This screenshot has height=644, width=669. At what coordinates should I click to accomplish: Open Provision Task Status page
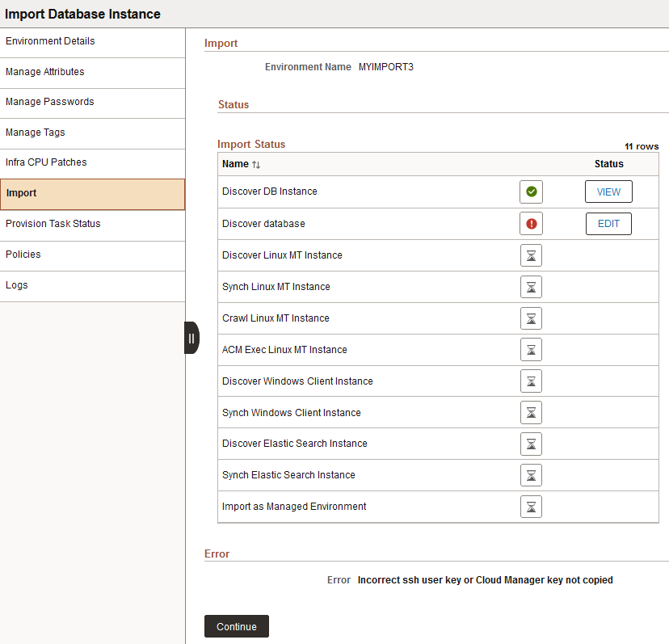[93, 224]
